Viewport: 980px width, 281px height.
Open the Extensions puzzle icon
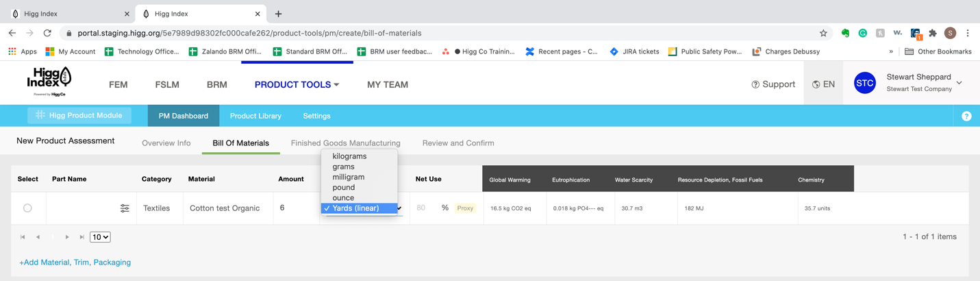pyautogui.click(x=933, y=33)
